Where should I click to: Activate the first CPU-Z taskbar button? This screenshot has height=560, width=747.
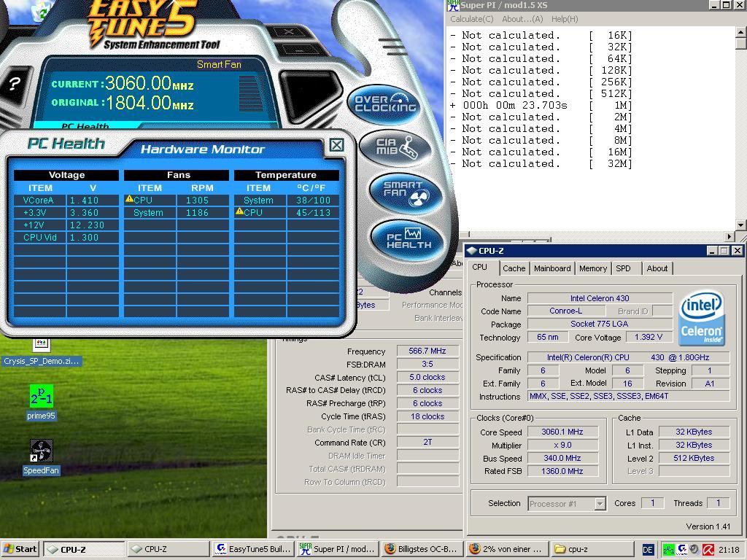click(84, 549)
